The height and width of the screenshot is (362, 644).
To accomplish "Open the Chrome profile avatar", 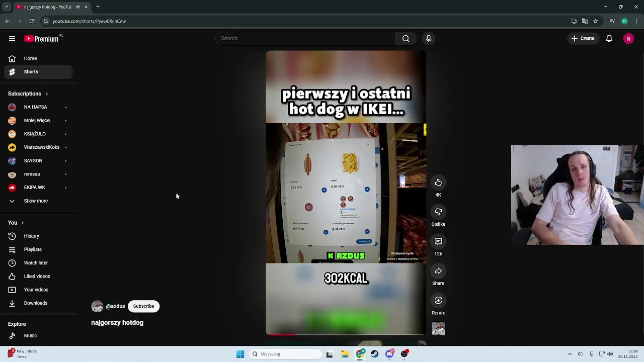I will 624,21.
